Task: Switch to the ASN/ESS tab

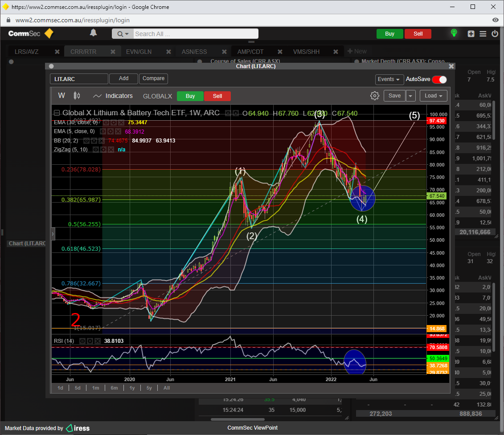Action: (194, 52)
